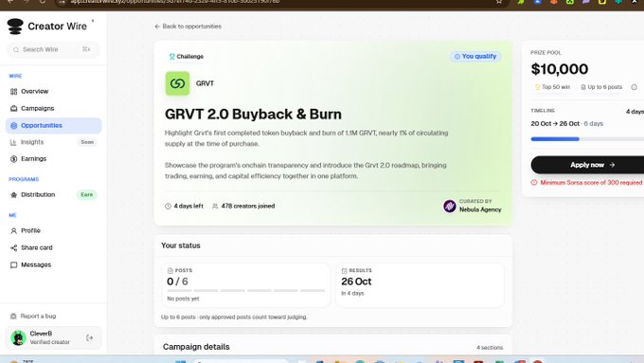Click the Insights chart icon
Viewport: 644px width, 363px height.
pos(13,142)
